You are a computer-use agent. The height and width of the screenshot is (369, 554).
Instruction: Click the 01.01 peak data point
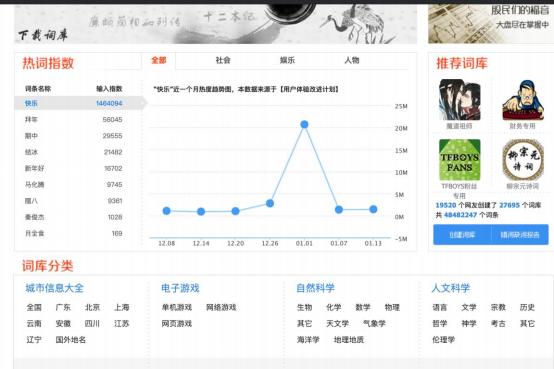pyautogui.click(x=304, y=124)
